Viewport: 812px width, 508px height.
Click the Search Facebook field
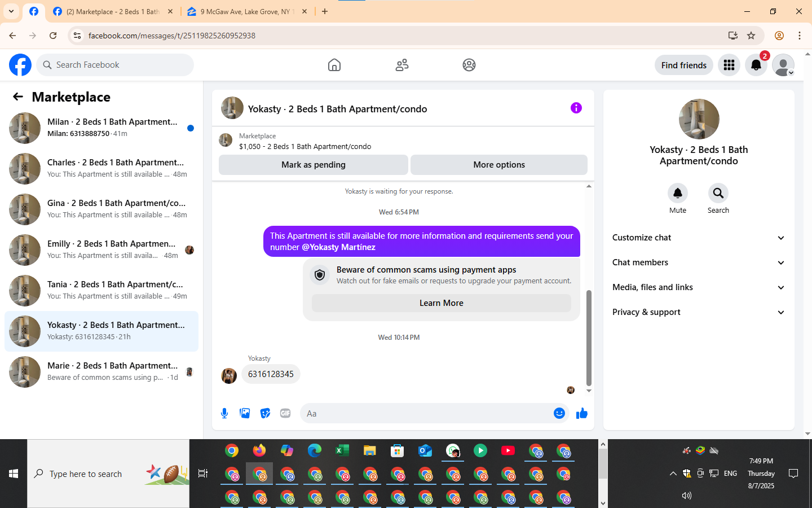[x=115, y=65]
